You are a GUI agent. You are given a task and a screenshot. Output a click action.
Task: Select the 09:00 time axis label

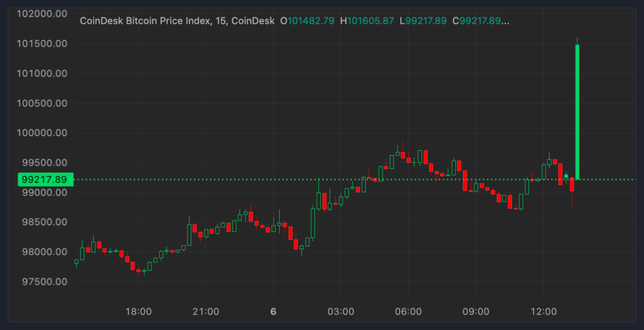click(x=476, y=312)
